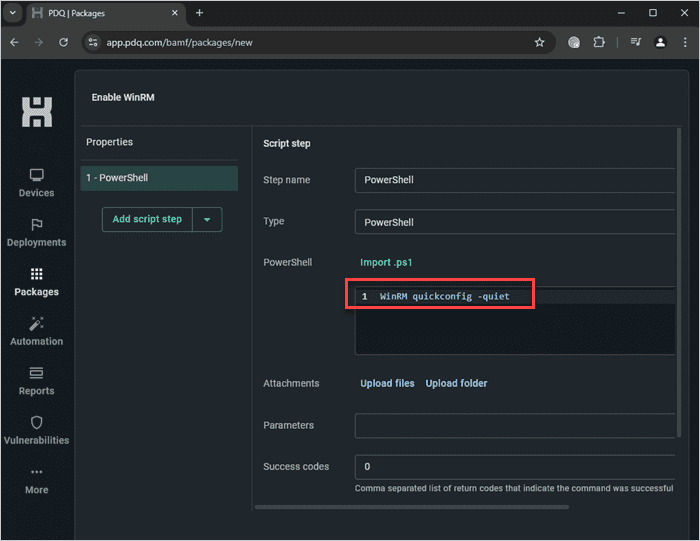Click the Upload files link
700x541 pixels.
[388, 383]
